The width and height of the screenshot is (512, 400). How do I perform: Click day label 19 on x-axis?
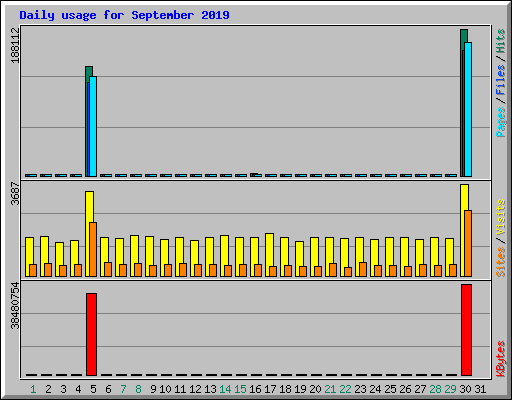coord(300,389)
